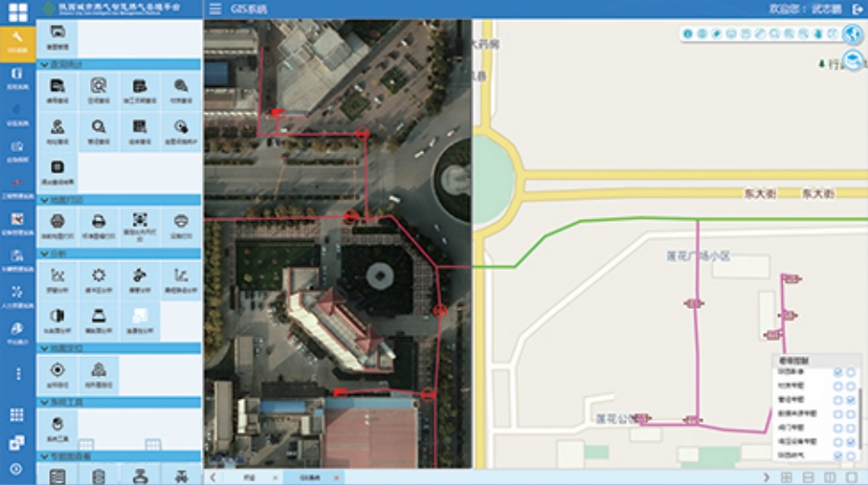Select the framed-area print tool in map print section
Screen dimensions: 868x485
tap(139, 226)
